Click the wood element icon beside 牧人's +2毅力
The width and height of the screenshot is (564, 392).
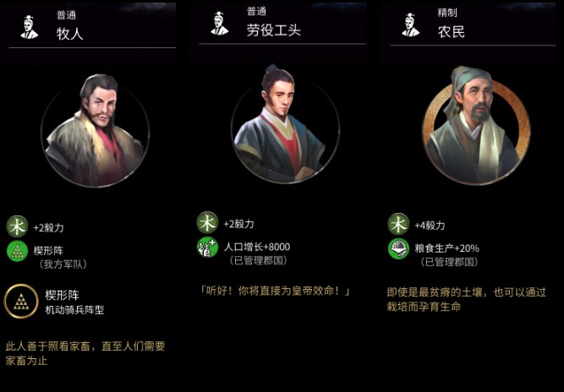17,226
